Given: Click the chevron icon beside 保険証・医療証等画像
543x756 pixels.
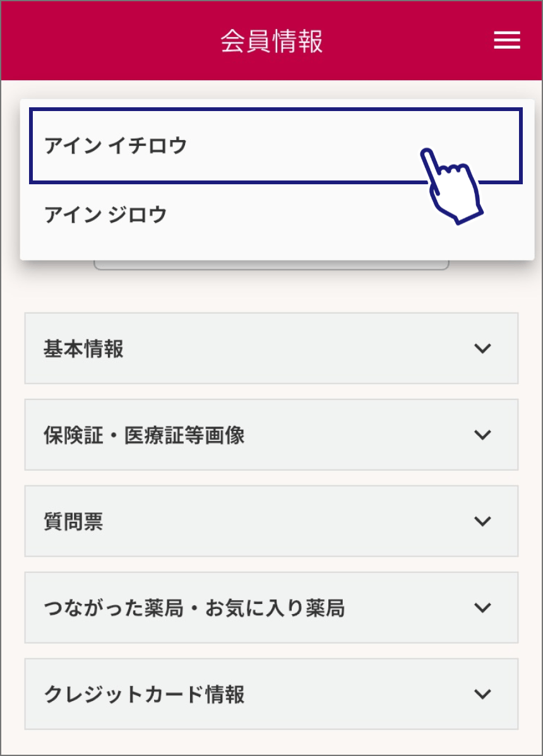Looking at the screenshot, I should [x=482, y=435].
